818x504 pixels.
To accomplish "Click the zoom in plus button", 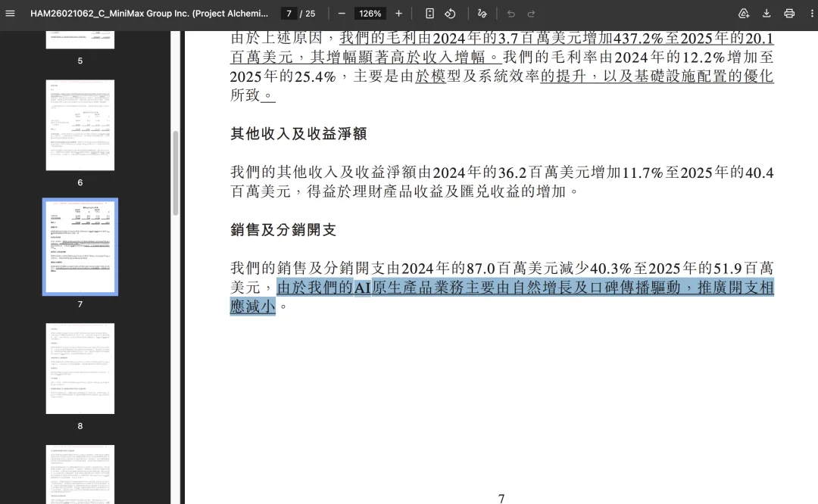I will pyautogui.click(x=399, y=13).
